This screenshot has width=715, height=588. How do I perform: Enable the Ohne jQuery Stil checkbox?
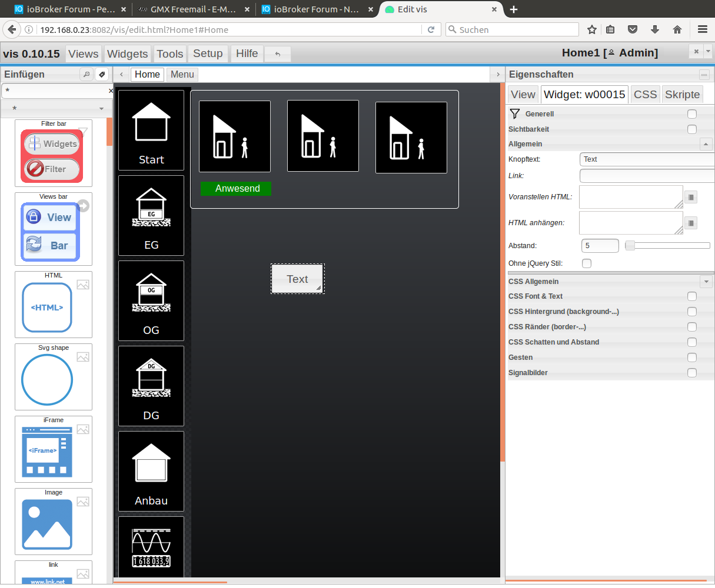click(x=587, y=263)
